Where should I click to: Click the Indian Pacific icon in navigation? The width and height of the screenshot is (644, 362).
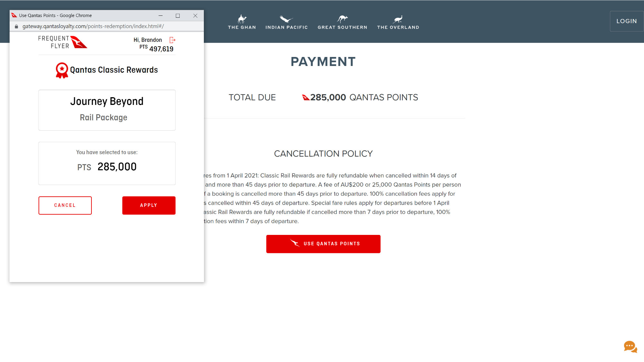coord(287,18)
